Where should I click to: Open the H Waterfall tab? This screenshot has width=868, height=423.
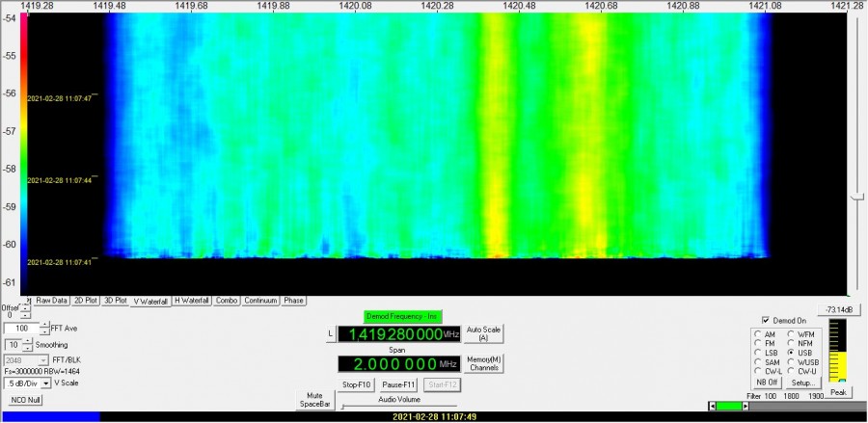click(x=193, y=301)
